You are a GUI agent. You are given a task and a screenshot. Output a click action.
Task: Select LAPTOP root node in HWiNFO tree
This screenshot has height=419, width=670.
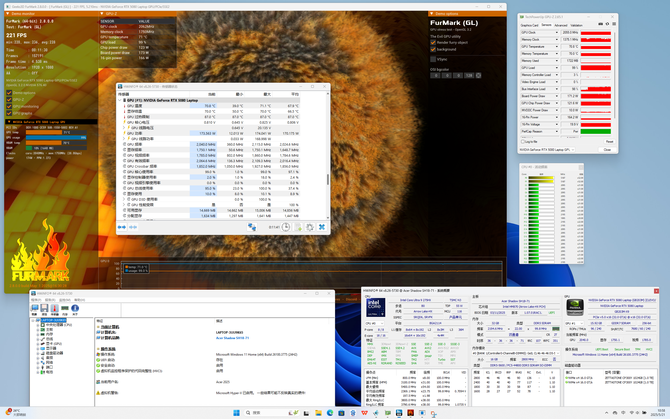(53, 320)
